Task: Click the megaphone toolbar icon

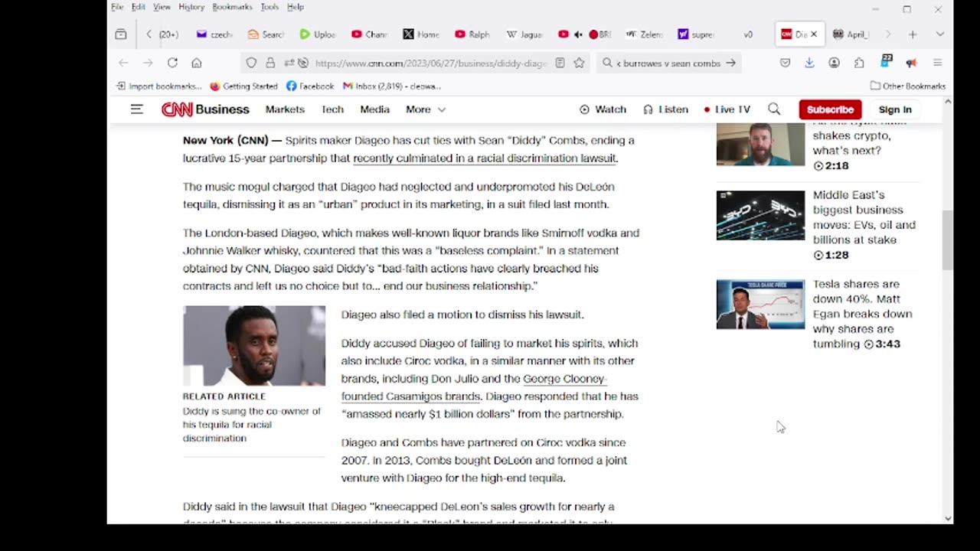Action: click(911, 63)
